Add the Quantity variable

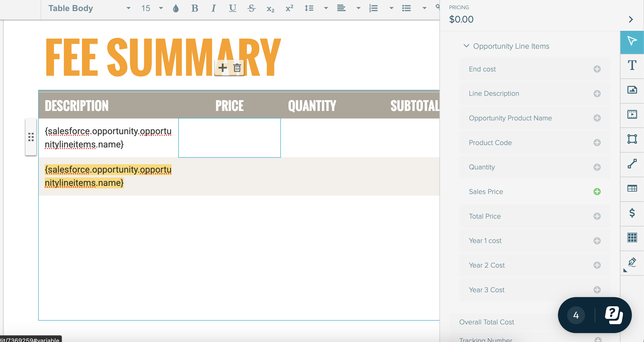[x=597, y=167]
